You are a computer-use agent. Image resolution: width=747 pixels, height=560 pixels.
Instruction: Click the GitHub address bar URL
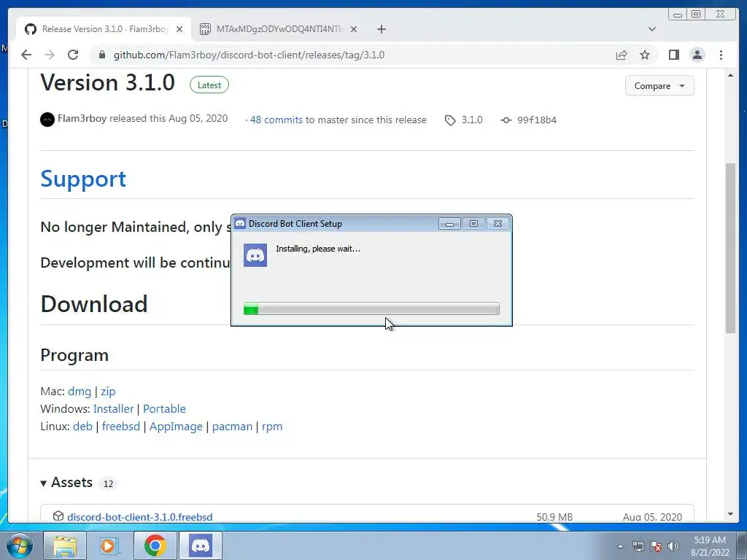point(249,55)
